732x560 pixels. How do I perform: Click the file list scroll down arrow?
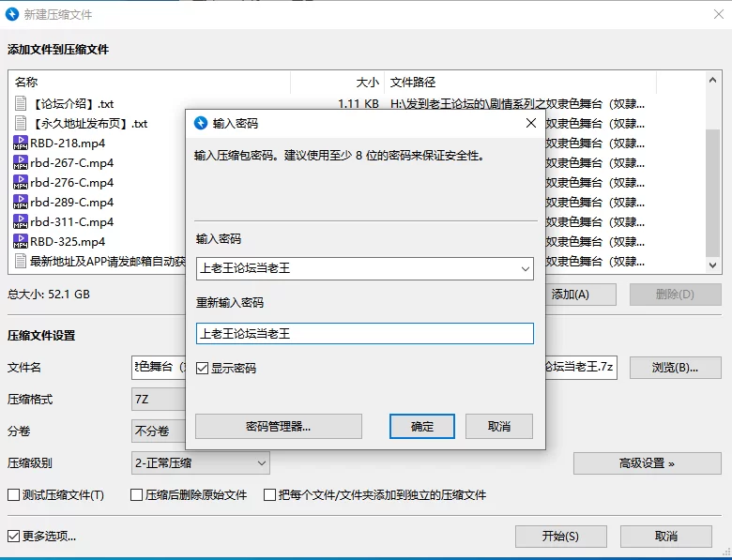click(x=712, y=265)
